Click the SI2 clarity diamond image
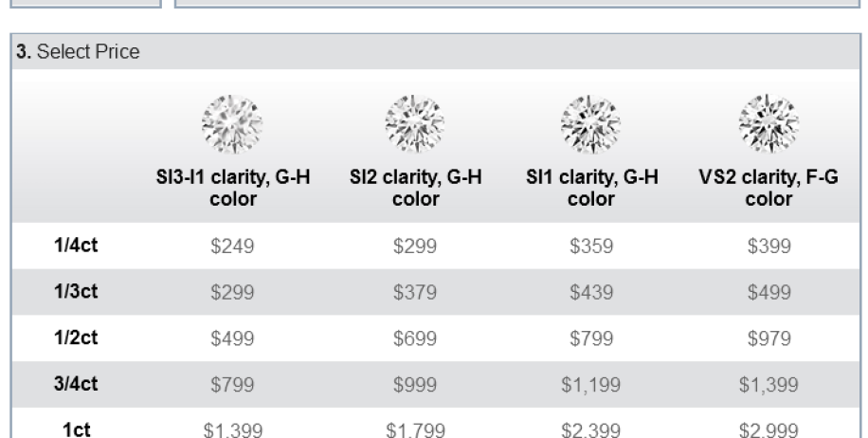This screenshot has height=438, width=868. (415, 124)
